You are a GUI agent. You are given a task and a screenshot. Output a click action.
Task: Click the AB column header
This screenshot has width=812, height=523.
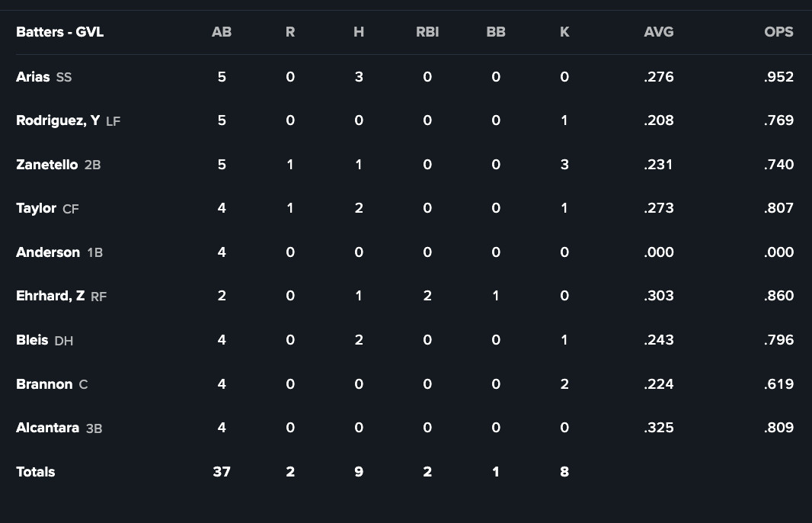[222, 32]
